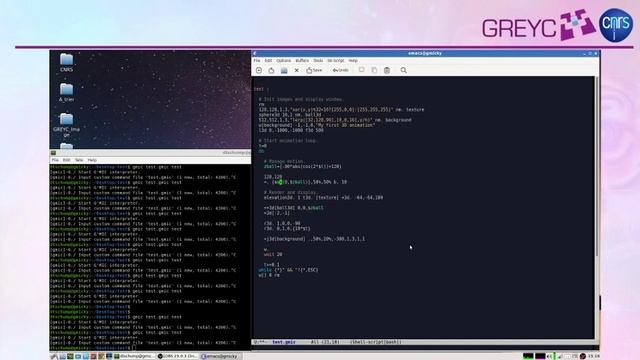Click the round dark icon beside the tray clock
The height and width of the screenshot is (360, 640).
point(583,356)
